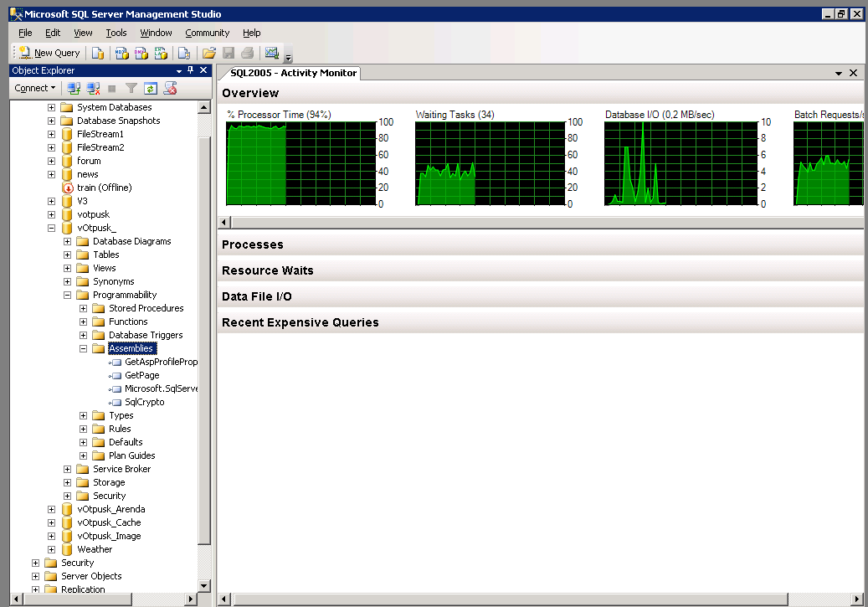Open the toolbar options overflow arrow
The width and height of the screenshot is (868, 607).
pyautogui.click(x=288, y=55)
